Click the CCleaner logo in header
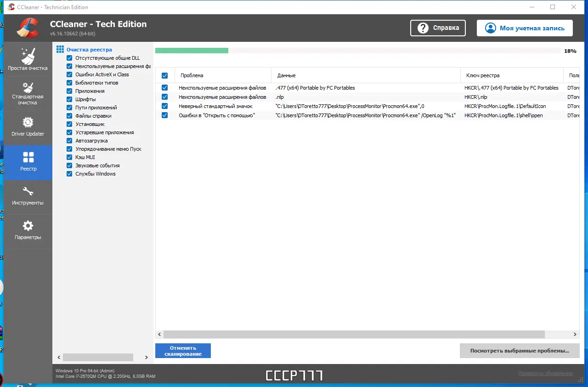This screenshot has width=588, height=387. tap(28, 28)
